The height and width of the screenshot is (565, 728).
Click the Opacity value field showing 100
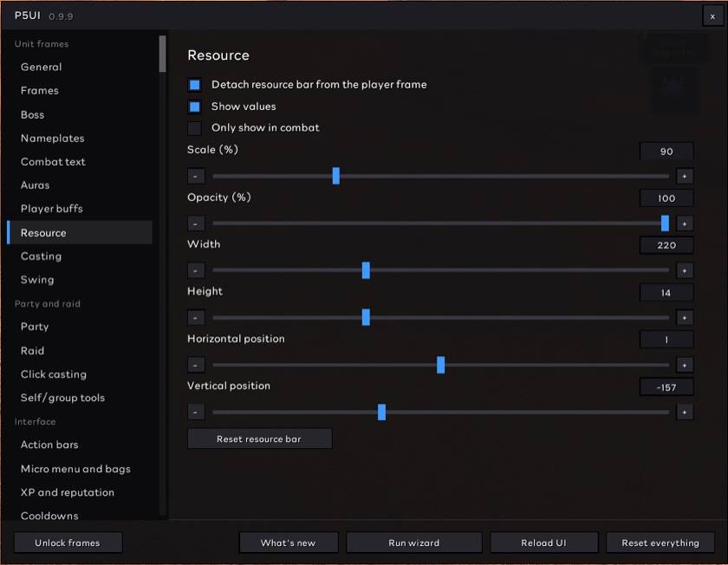click(x=666, y=198)
